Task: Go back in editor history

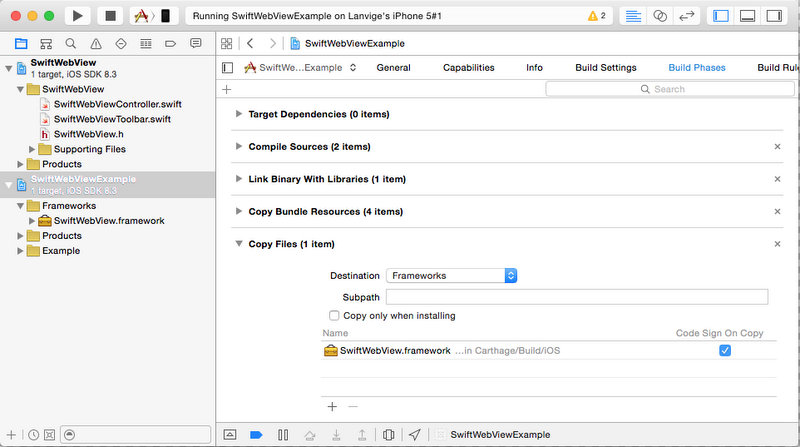Action: coord(250,43)
